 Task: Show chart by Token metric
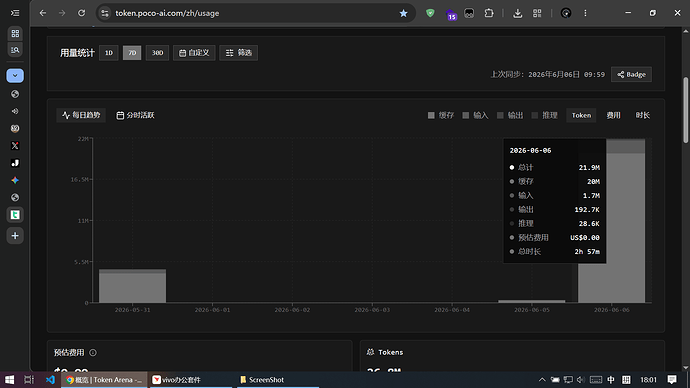pyautogui.click(x=581, y=115)
